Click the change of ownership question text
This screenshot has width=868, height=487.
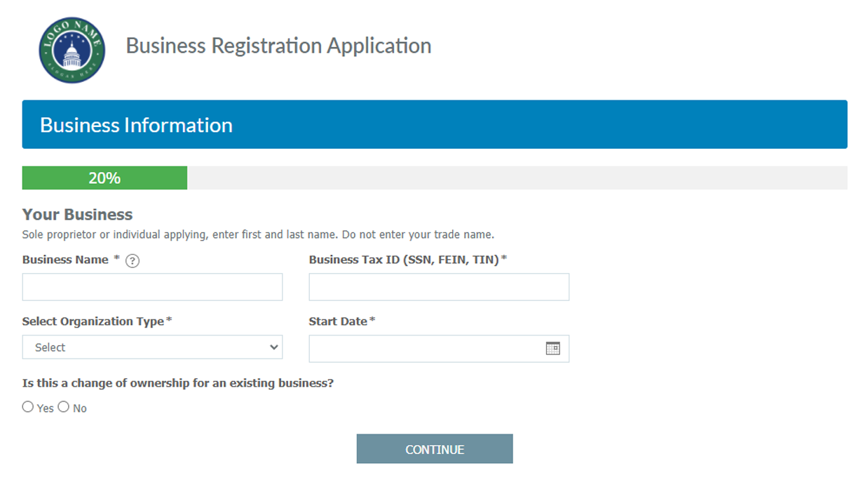pos(177,383)
